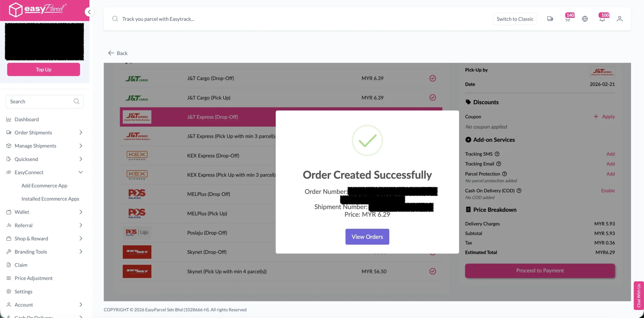The height and width of the screenshot is (318, 644).
Task: Open the Chat With Us side tab
Action: tap(638, 295)
